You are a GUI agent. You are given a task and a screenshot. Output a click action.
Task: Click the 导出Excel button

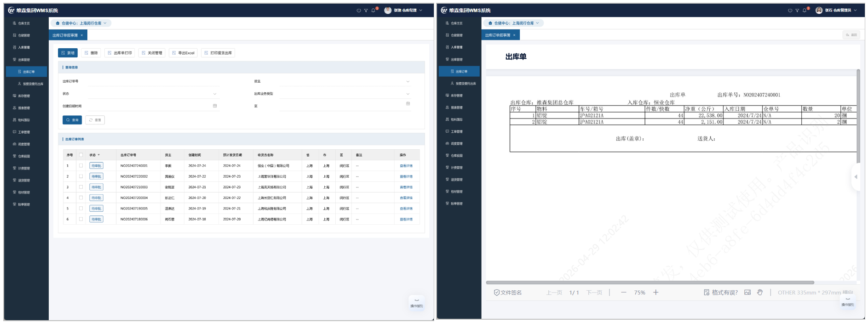tap(184, 53)
